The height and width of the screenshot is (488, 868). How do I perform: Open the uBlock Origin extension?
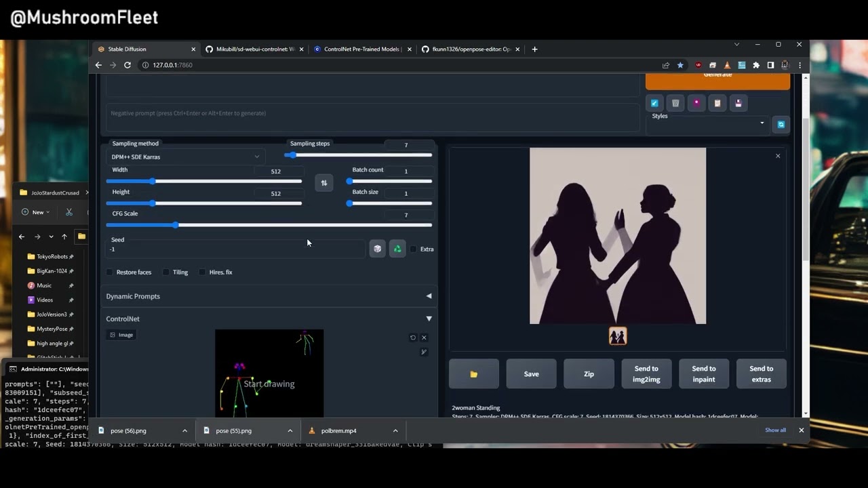click(698, 65)
